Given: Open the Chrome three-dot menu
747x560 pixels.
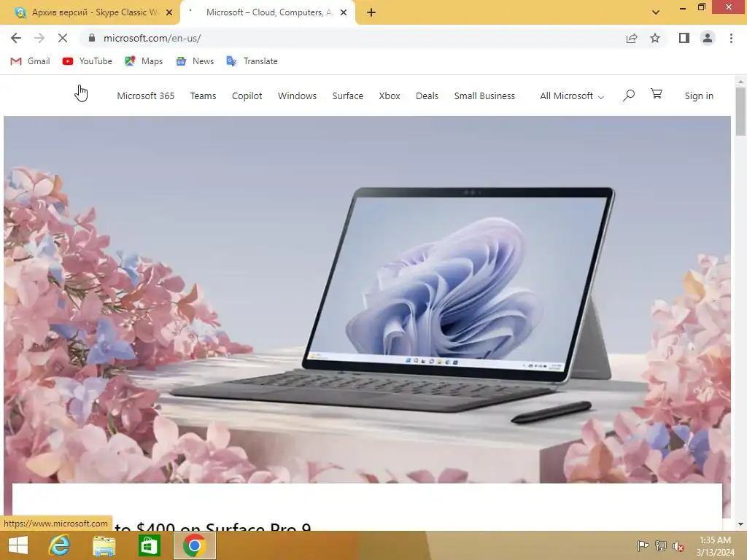Looking at the screenshot, I should coord(731,38).
